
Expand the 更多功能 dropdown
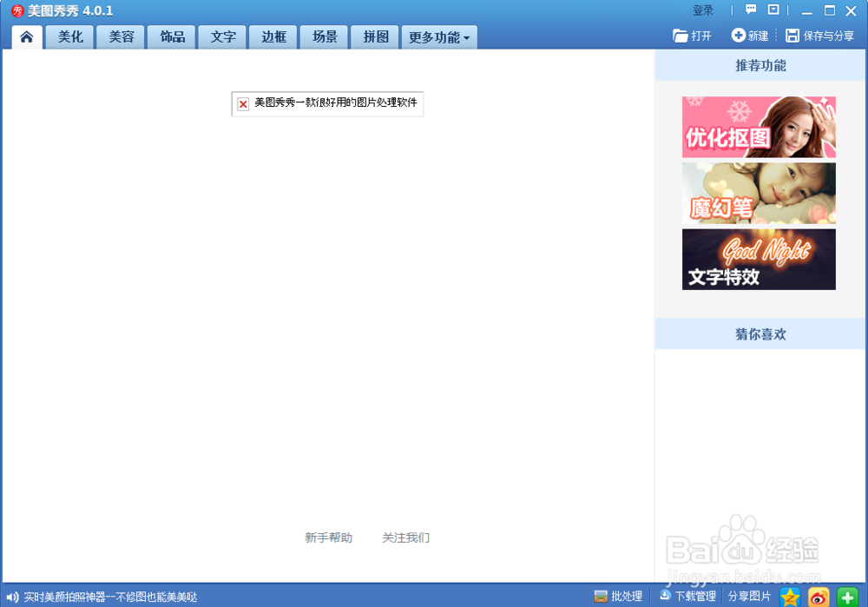tap(439, 37)
